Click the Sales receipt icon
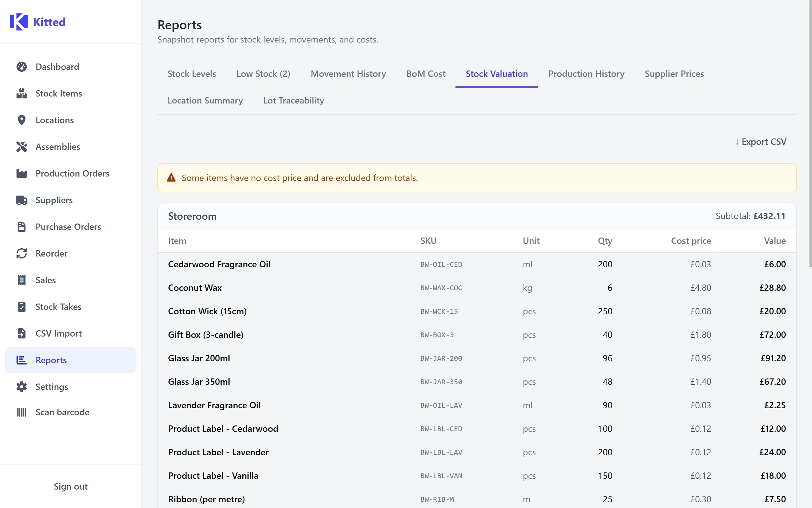The height and width of the screenshot is (508, 812). pos(22,280)
